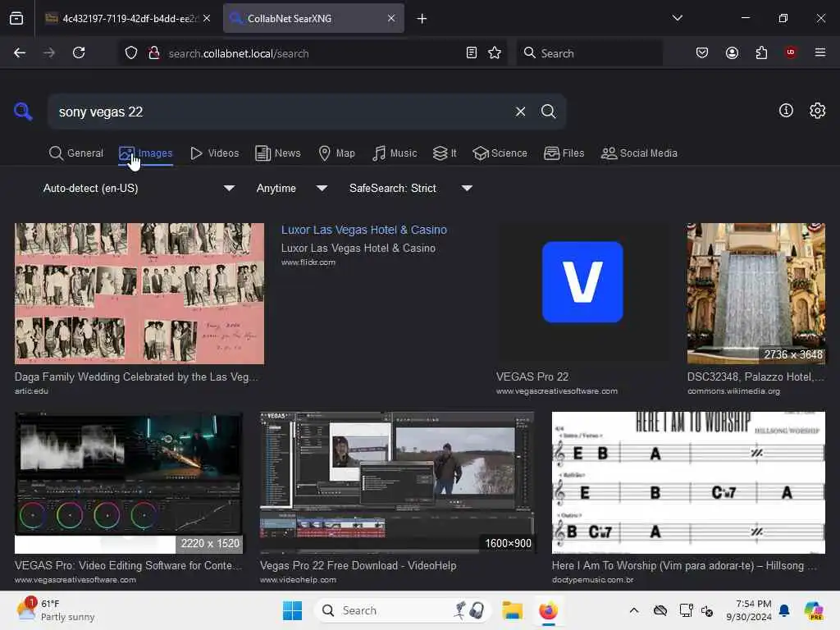Click the Palazzo Hotel waterfall thumbnail

pos(756,294)
